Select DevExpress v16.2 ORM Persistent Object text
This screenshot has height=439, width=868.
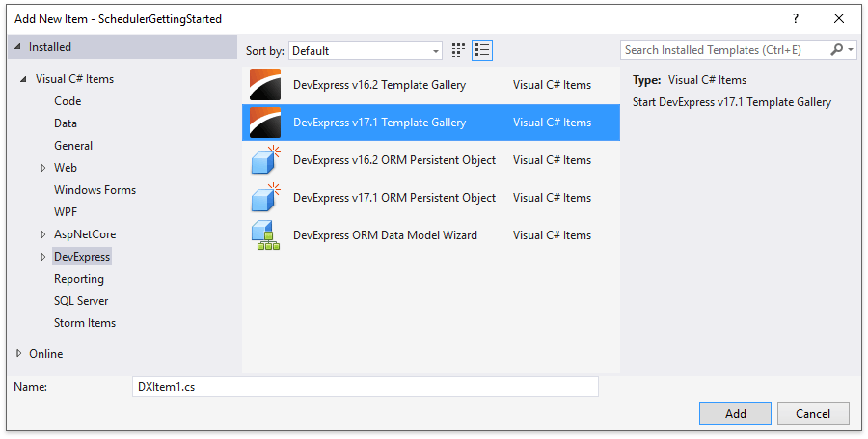click(x=394, y=160)
